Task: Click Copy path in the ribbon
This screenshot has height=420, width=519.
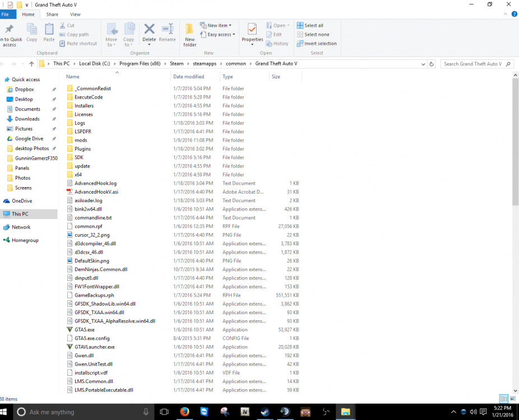Action: pos(74,34)
